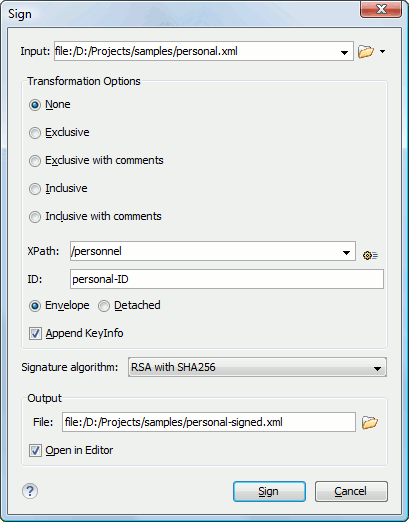Open XPath builder icon next to XPath field

(370, 256)
